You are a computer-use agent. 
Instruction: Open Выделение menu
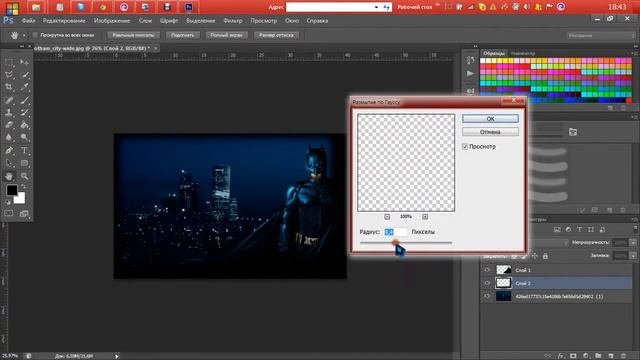[200, 20]
